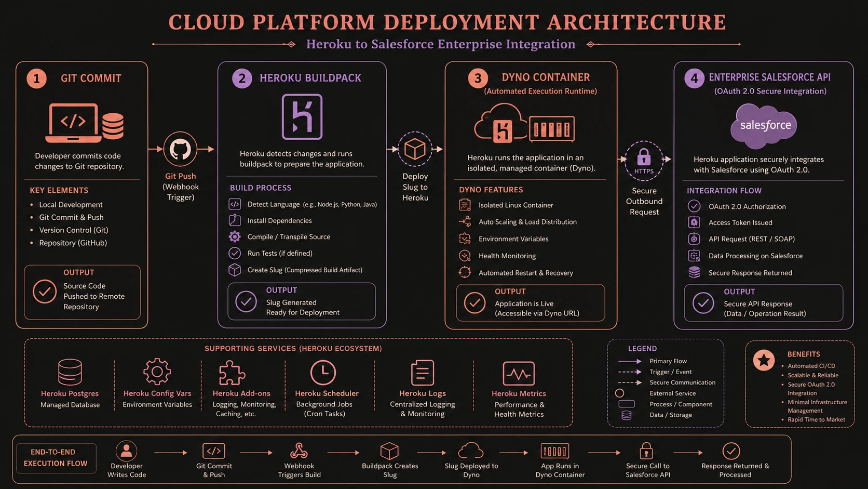The height and width of the screenshot is (489, 868).
Task: Click the Secure API Response checkmark circle
Action: point(703,302)
